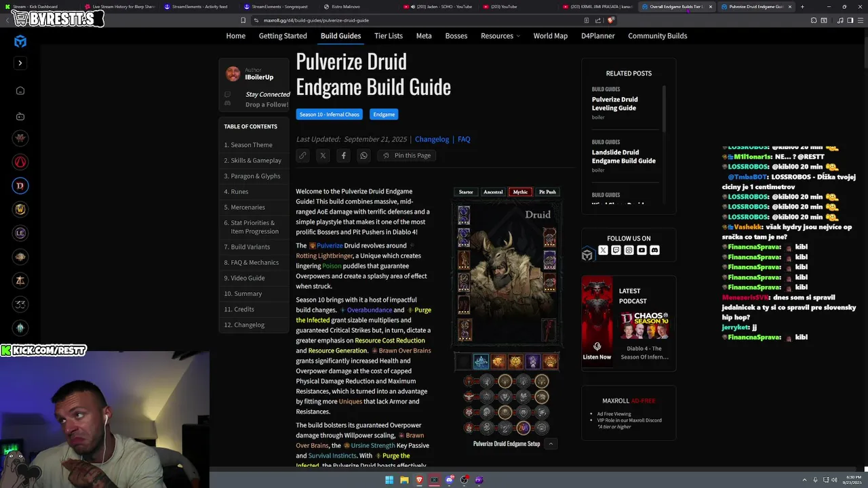
Task: Select the Diablo 4 game icon in the sidebar
Action: pyautogui.click(x=20, y=186)
